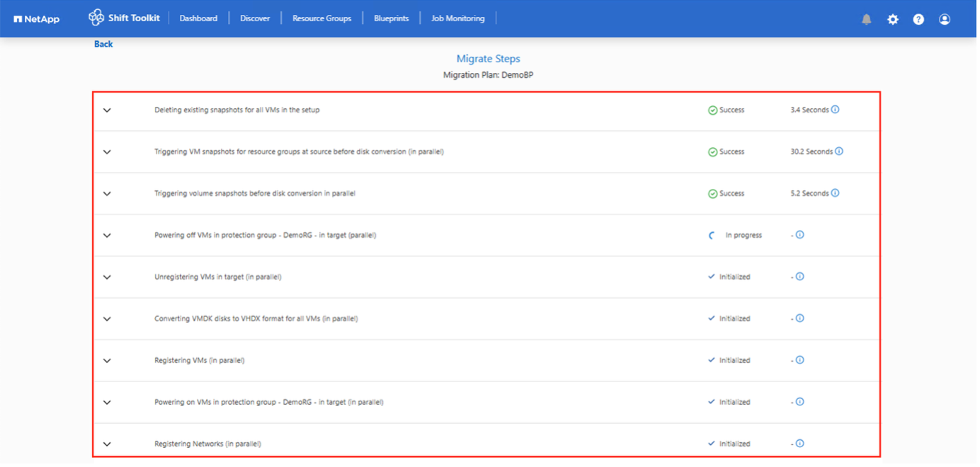Viewport: 980px width, 467px height.
Task: Click info icon next to 30.2 Seconds
Action: click(839, 151)
